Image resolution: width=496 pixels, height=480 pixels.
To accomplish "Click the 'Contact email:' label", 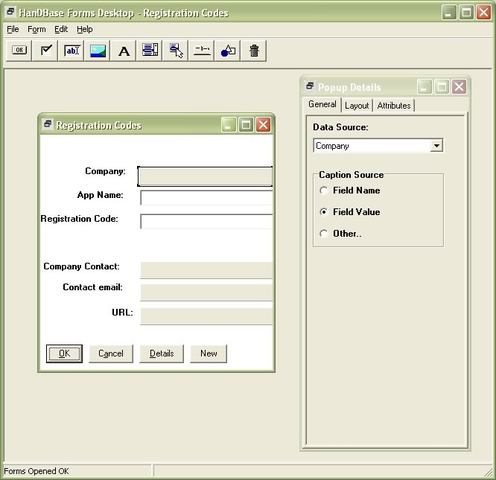I will pos(93,287).
